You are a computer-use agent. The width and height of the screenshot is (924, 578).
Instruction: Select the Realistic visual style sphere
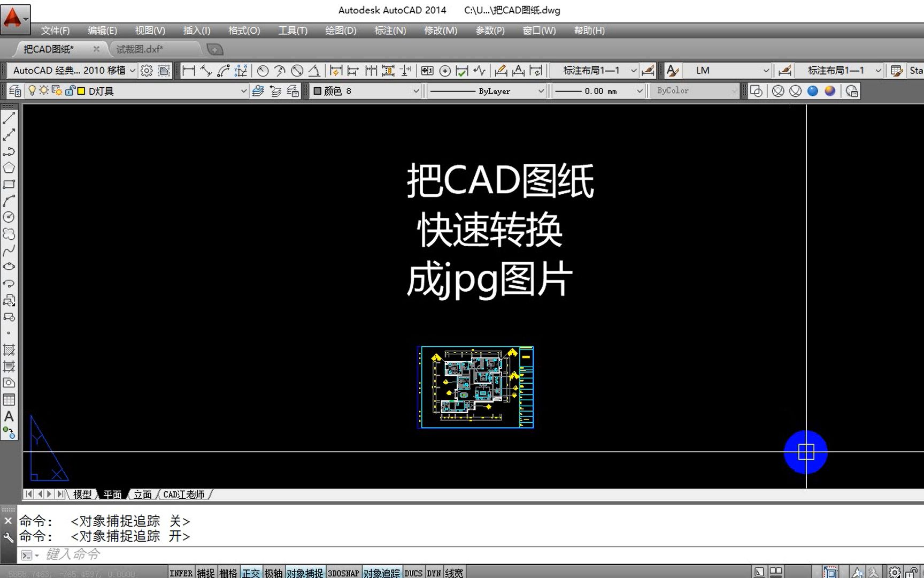[813, 91]
